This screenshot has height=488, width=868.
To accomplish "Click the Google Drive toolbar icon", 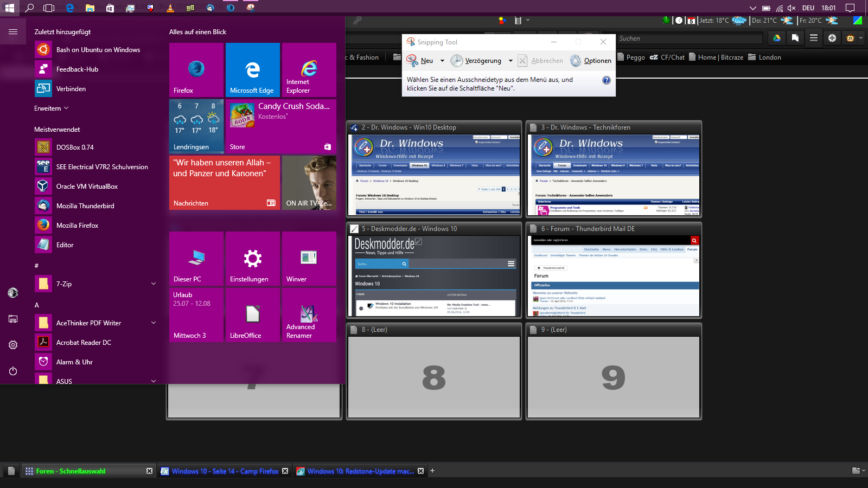I will click(777, 38).
